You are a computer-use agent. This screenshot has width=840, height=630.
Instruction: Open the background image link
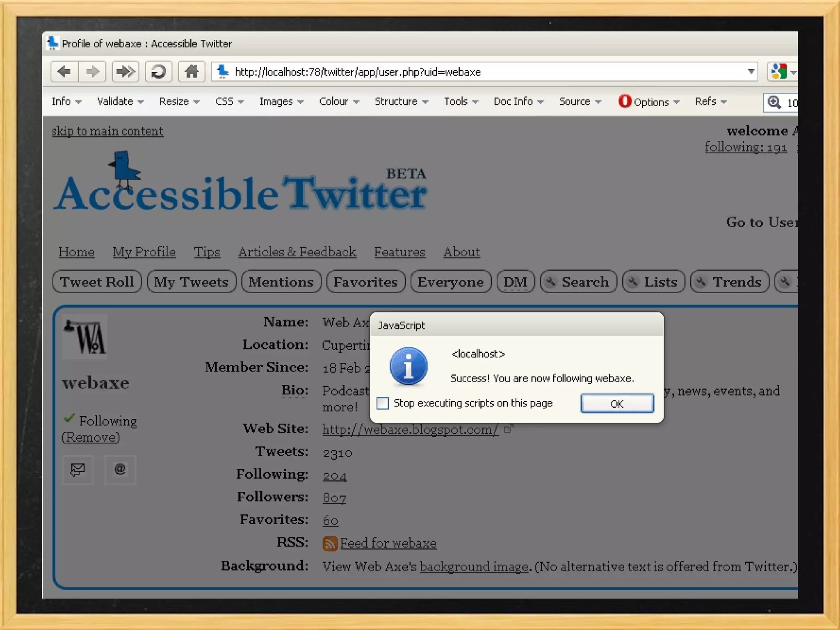(x=474, y=566)
